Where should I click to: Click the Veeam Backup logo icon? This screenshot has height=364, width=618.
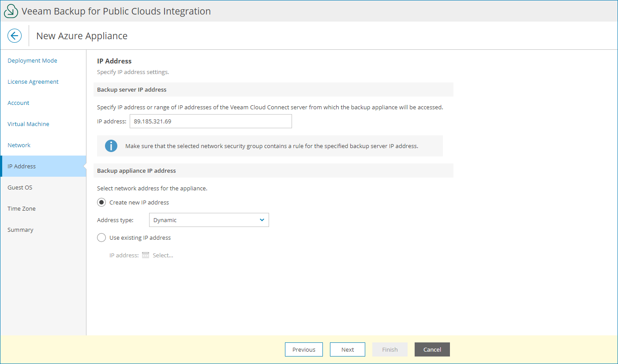[x=11, y=11]
